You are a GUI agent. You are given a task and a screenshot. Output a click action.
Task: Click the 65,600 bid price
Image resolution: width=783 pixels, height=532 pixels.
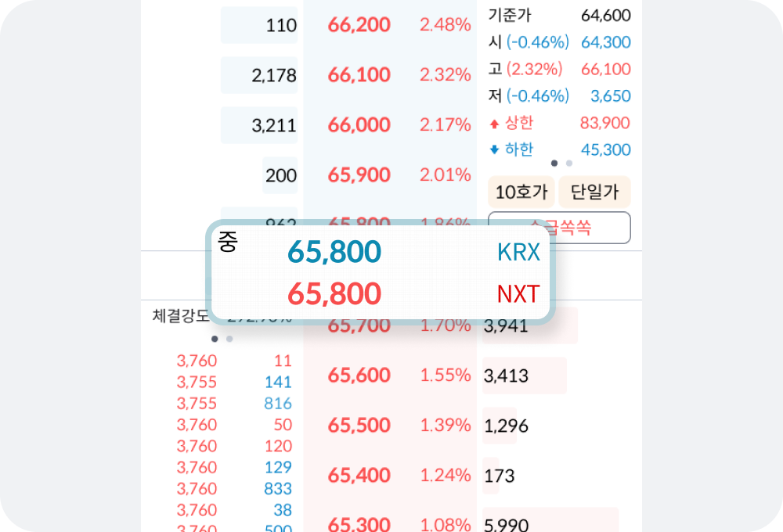coord(359,376)
